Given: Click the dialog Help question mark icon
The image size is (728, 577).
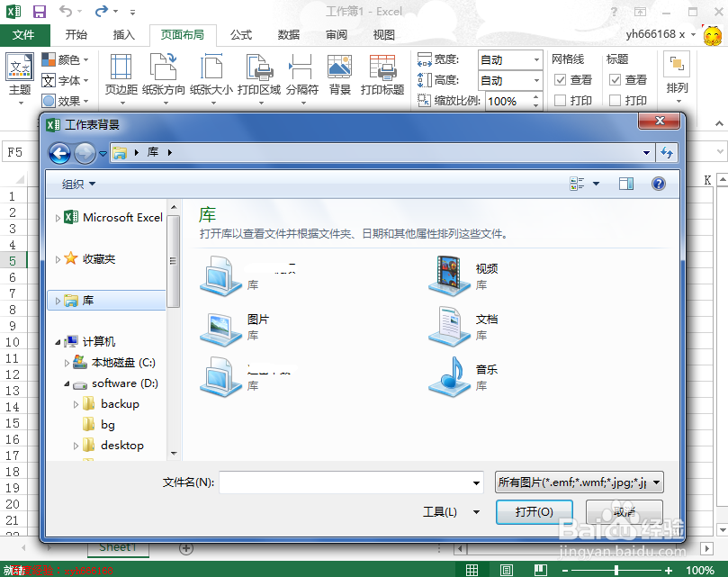Looking at the screenshot, I should pyautogui.click(x=658, y=184).
